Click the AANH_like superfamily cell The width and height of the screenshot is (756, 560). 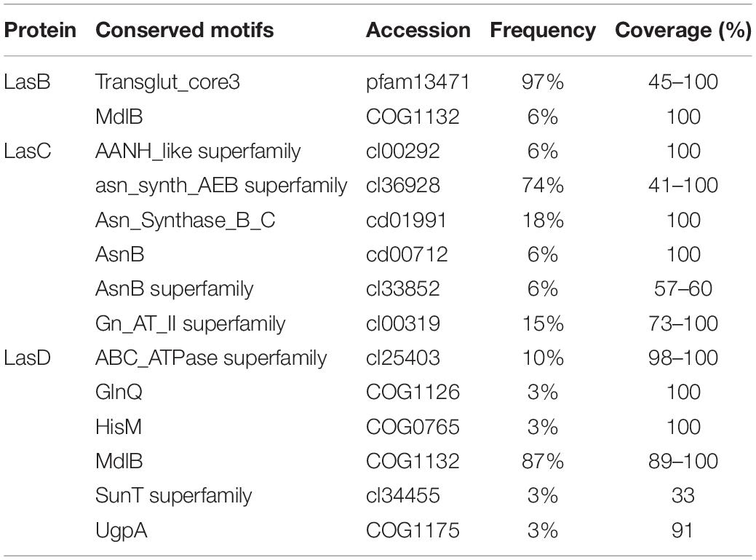(198, 152)
